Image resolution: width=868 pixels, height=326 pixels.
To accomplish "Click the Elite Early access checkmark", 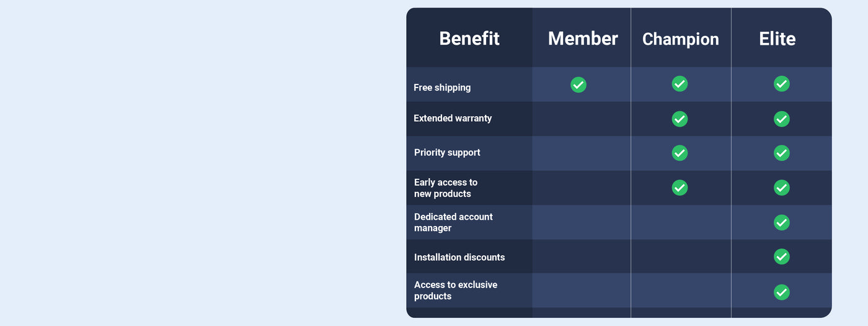I will [x=782, y=188].
